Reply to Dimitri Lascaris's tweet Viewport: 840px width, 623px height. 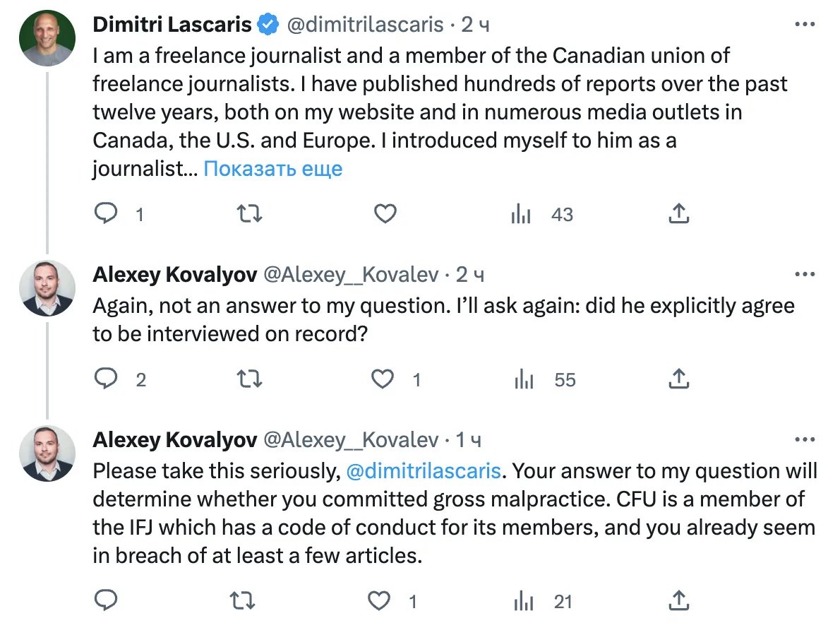click(x=106, y=213)
